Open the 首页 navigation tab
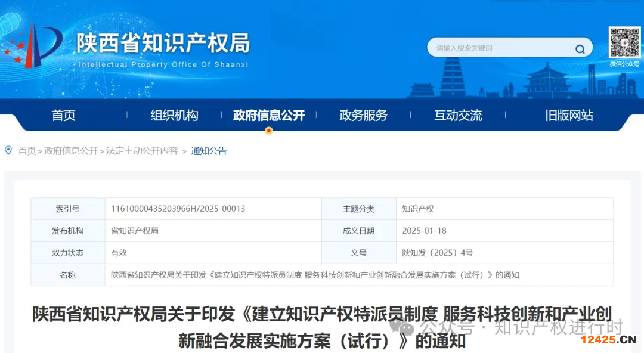 click(64, 116)
